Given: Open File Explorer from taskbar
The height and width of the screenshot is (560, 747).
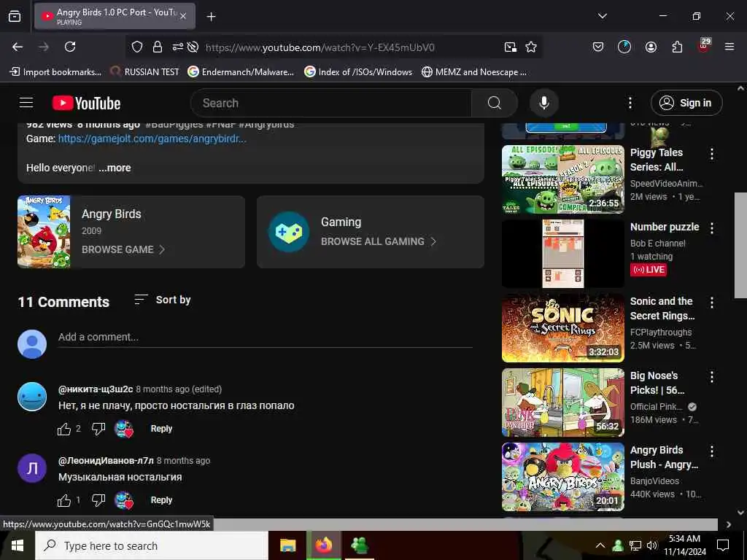Looking at the screenshot, I should pos(287,545).
